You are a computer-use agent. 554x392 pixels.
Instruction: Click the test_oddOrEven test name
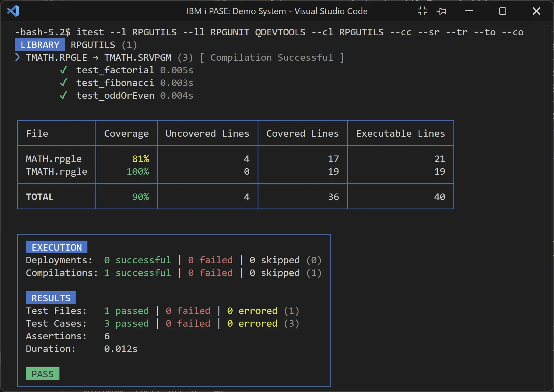[115, 95]
